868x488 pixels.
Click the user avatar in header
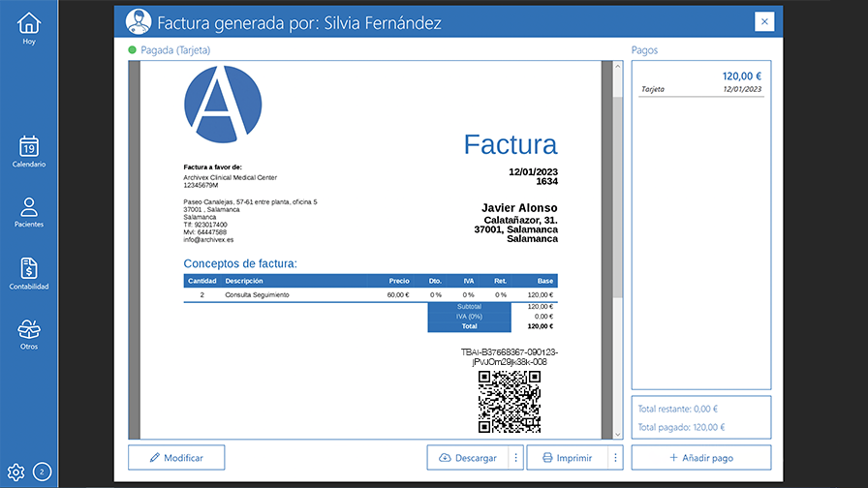(x=139, y=22)
